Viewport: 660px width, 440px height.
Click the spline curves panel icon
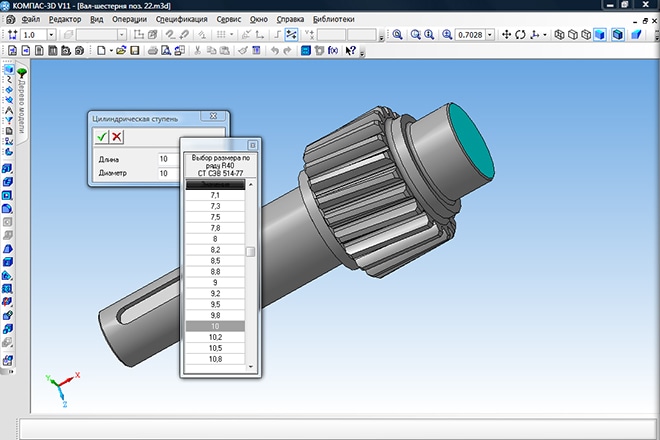click(8, 79)
